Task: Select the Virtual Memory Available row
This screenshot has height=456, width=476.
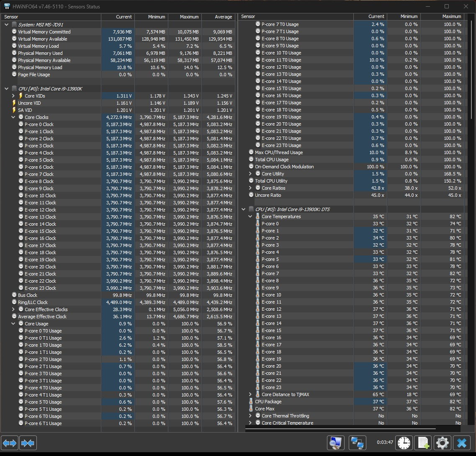Action: [x=118, y=39]
